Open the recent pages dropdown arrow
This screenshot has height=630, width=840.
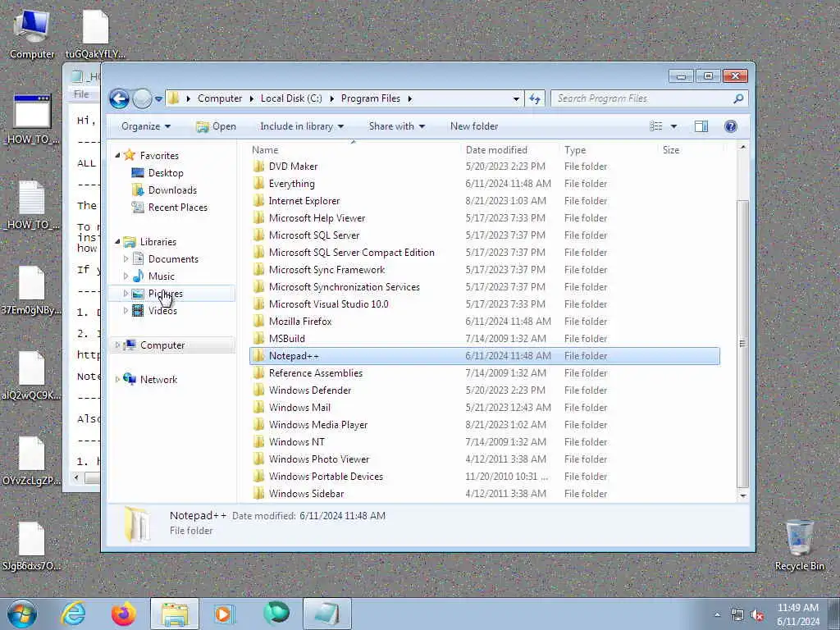click(158, 99)
